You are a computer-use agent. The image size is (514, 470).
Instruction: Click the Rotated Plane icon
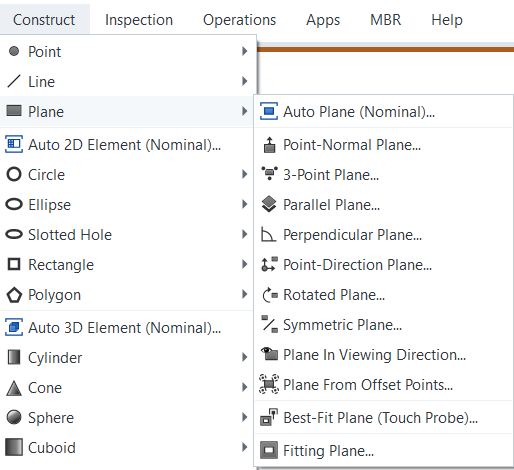tap(270, 295)
